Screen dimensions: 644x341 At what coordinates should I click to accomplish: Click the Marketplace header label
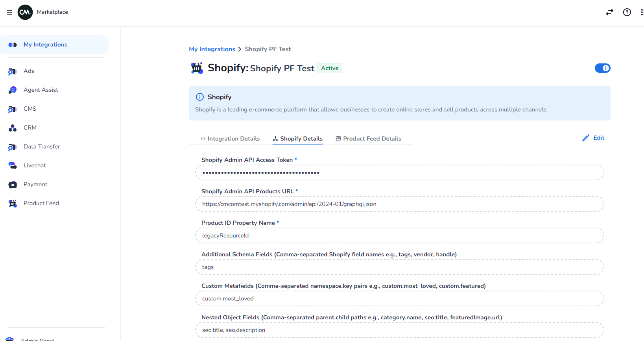[x=52, y=12]
